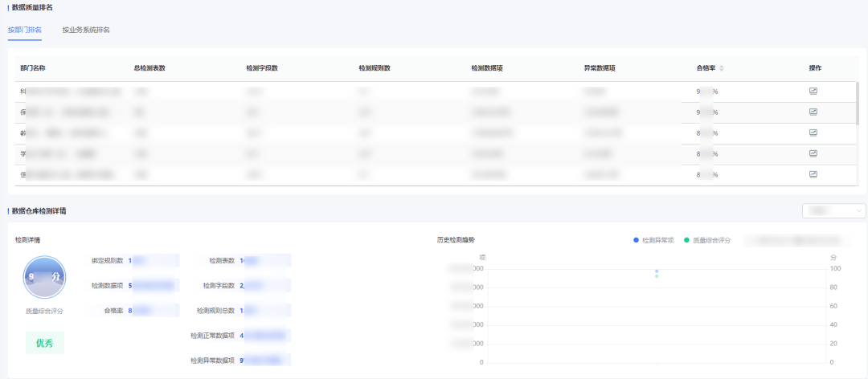868x379 pixels.
Task: Click the green 优秀 rating badge
Action: (44, 342)
